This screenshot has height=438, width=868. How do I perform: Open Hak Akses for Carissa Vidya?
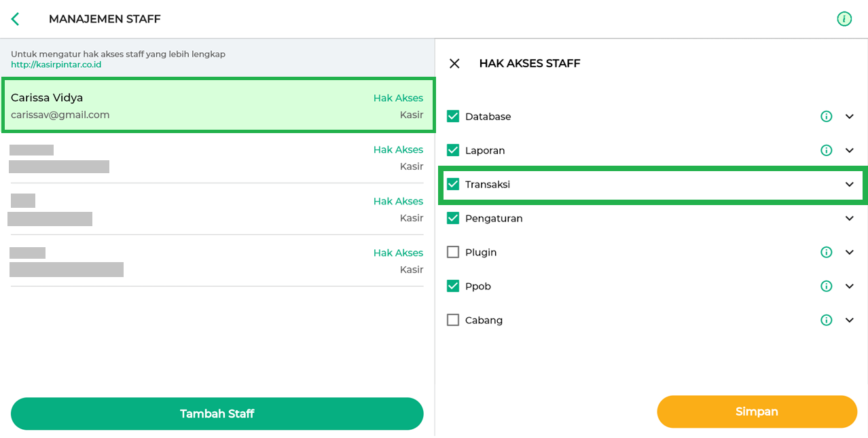coord(398,98)
